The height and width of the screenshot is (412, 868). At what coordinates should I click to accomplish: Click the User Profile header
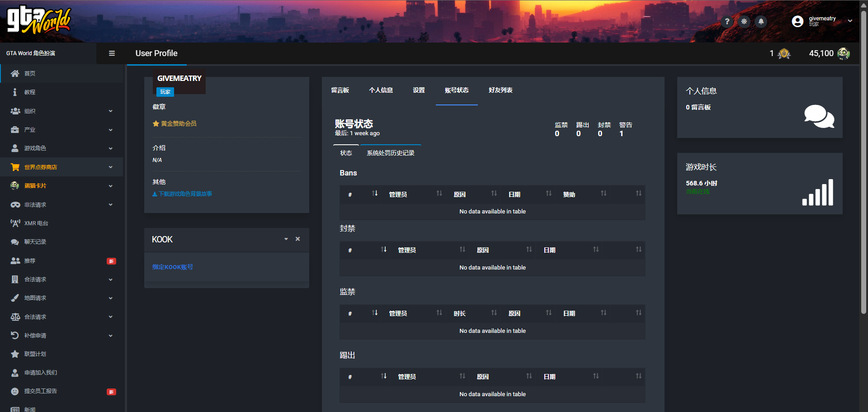pos(156,53)
